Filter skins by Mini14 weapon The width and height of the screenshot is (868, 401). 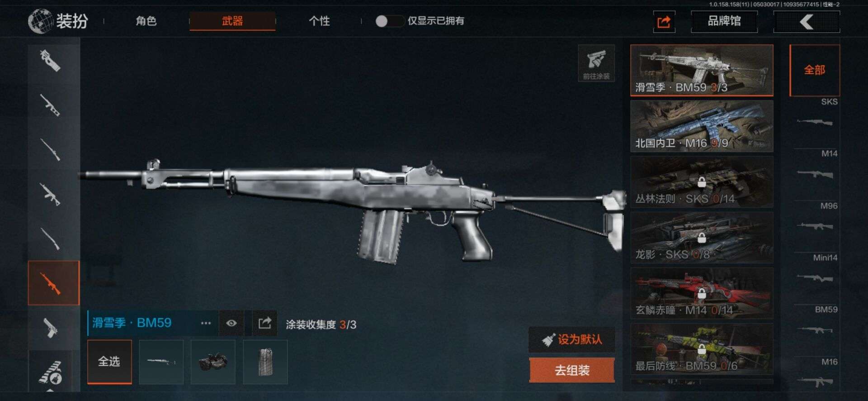[x=815, y=272]
